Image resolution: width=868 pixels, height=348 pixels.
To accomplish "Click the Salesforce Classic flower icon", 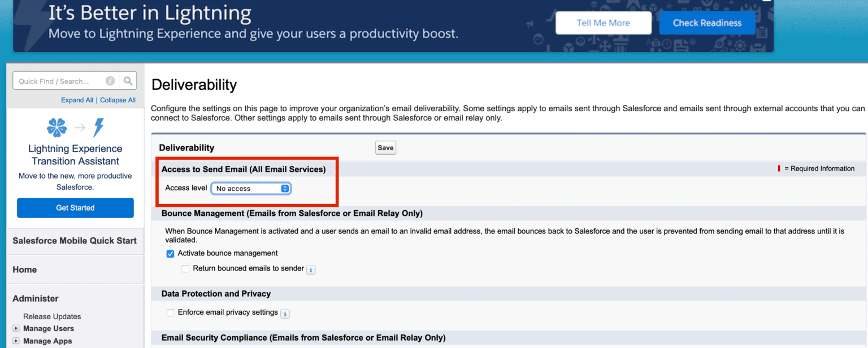I will [57, 128].
